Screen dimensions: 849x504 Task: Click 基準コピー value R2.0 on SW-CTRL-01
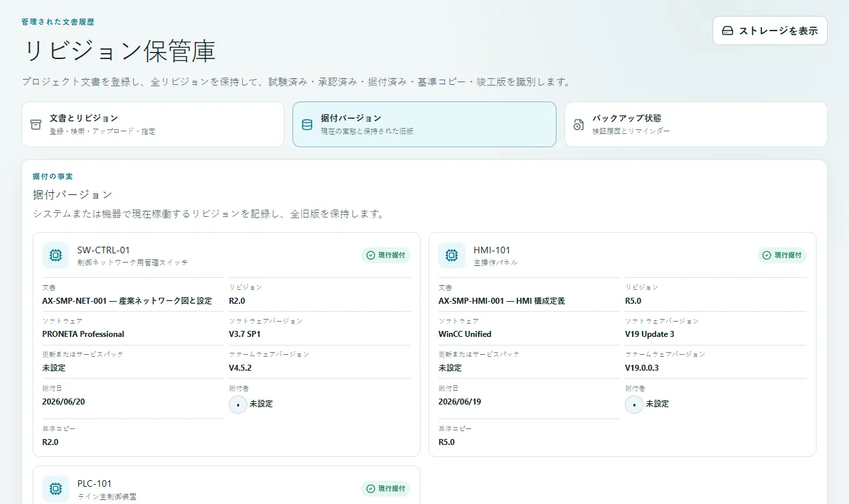(50, 442)
